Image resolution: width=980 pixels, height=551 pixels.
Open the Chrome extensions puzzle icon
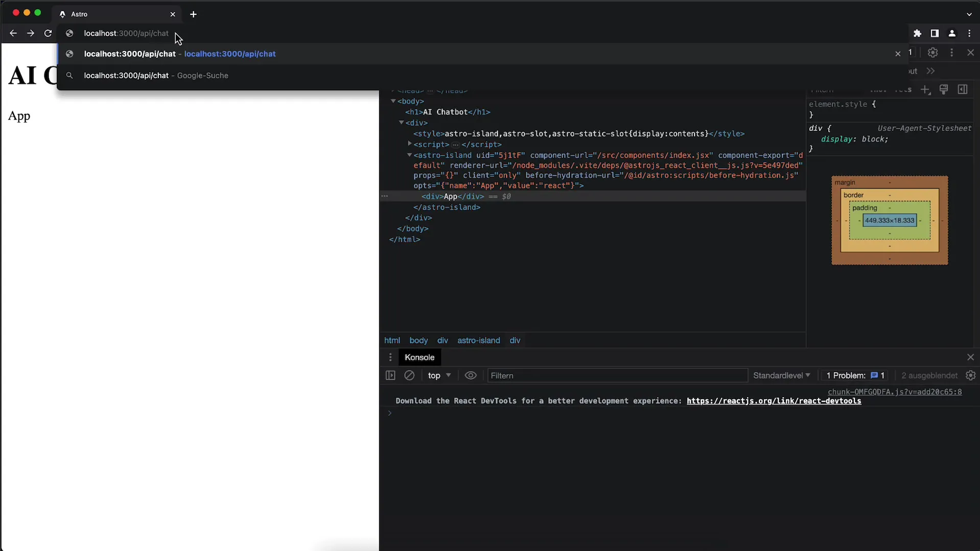point(917,33)
